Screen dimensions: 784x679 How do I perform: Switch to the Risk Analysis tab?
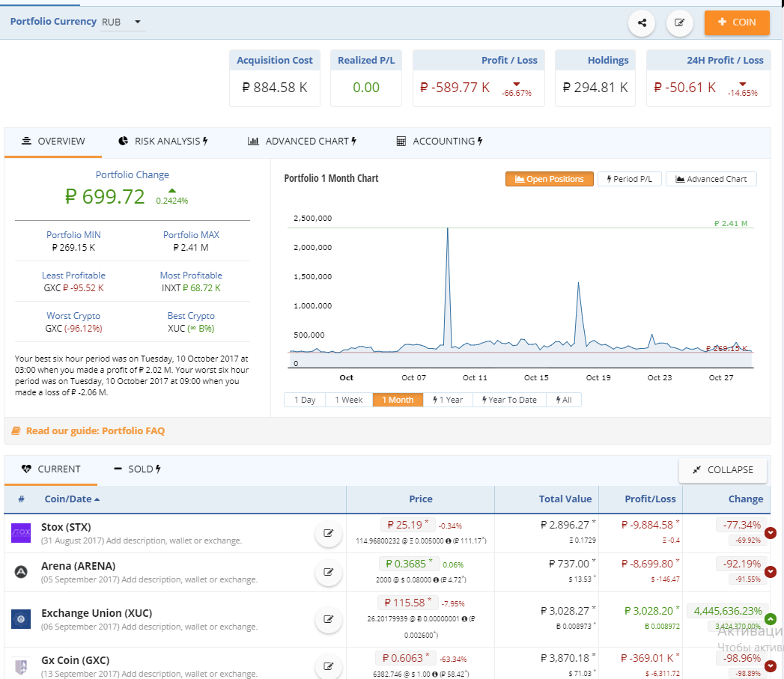pos(163,141)
